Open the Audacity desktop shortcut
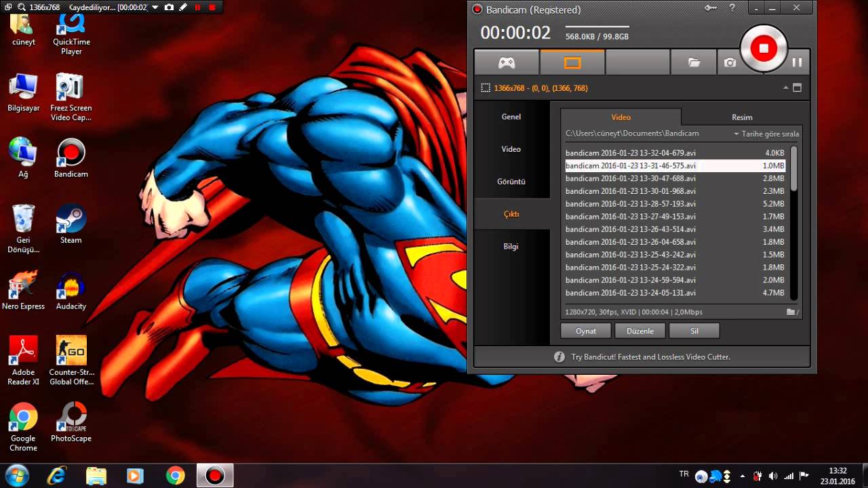 [x=71, y=291]
